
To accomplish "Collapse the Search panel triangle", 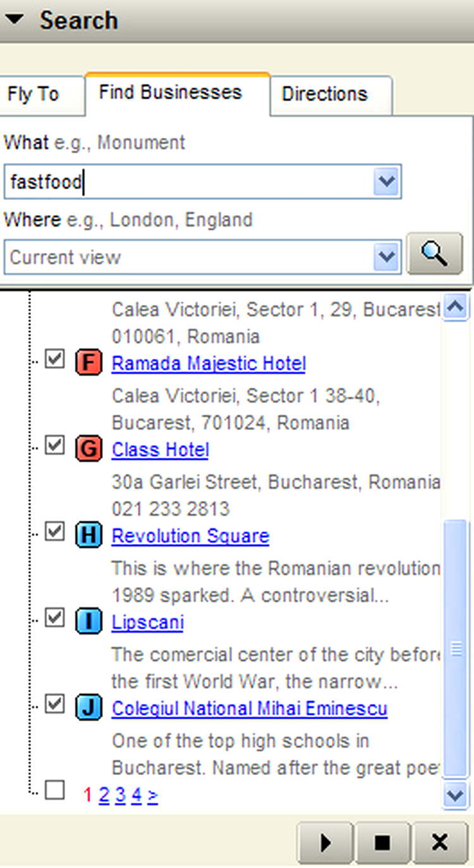I will pyautogui.click(x=15, y=20).
